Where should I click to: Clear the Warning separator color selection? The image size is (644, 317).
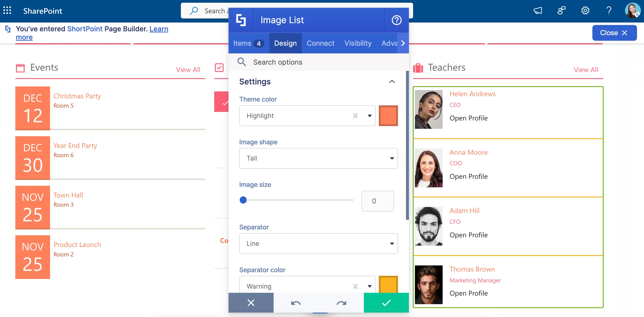[x=355, y=286]
